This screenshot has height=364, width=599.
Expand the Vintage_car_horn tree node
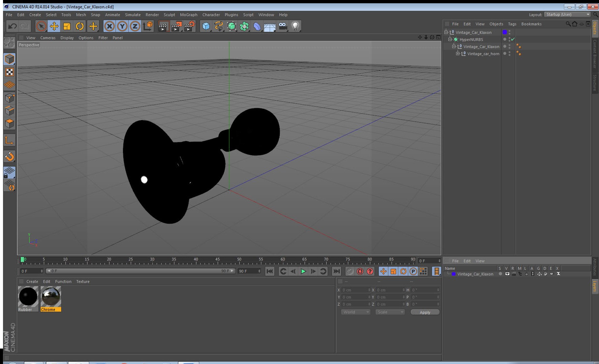(458, 53)
